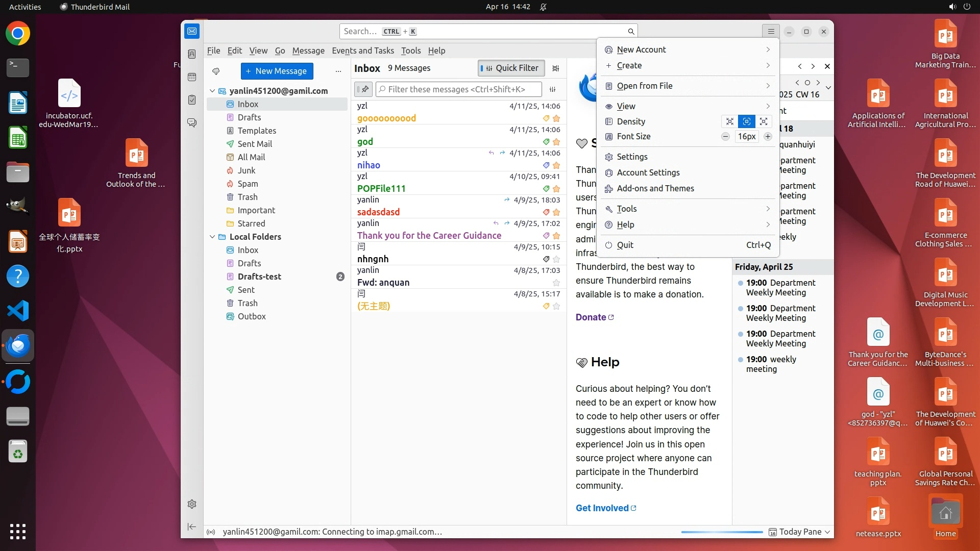Select the compact density option
This screenshot has height=551, width=980.
pyautogui.click(x=730, y=121)
